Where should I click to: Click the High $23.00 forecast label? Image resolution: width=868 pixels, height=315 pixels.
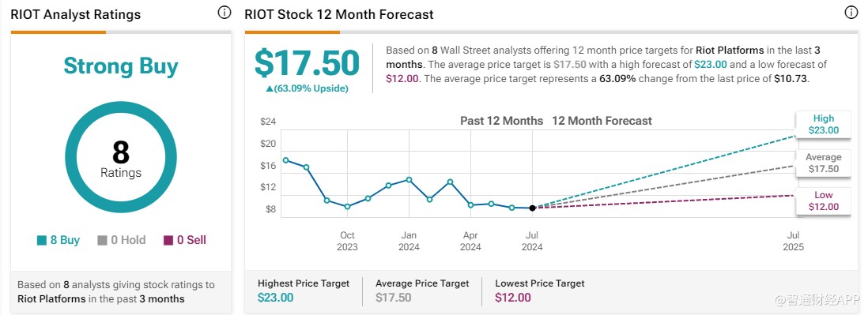click(x=823, y=125)
